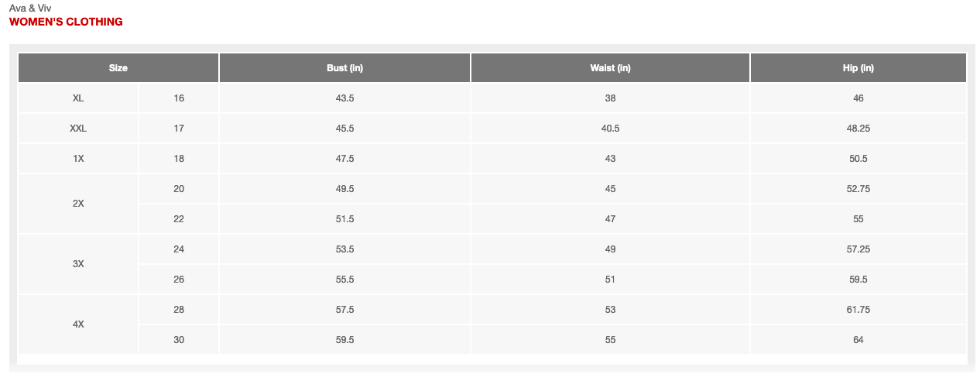This screenshot has width=980, height=374.
Task: Click the Ava & Viv brand label
Action: click(x=30, y=8)
